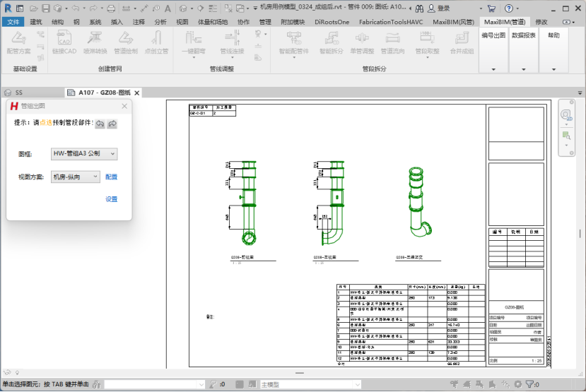This screenshot has width=586, height=392.
Task: Click the Undo arrow in quick access toolbar
Action: point(76,8)
